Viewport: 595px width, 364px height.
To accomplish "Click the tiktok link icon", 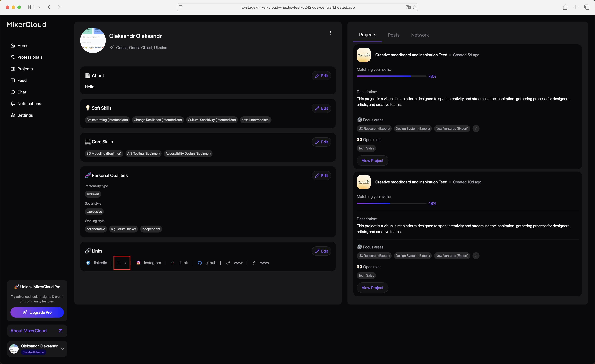I will (x=173, y=263).
